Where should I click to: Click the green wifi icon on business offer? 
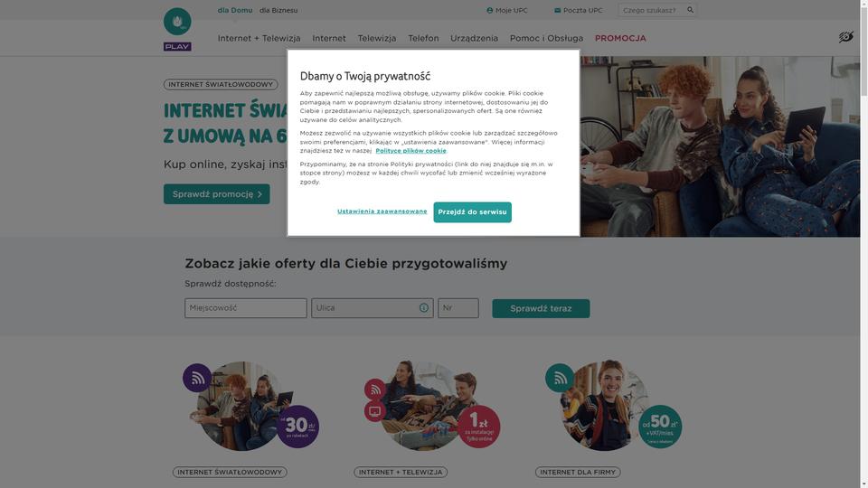(x=560, y=378)
